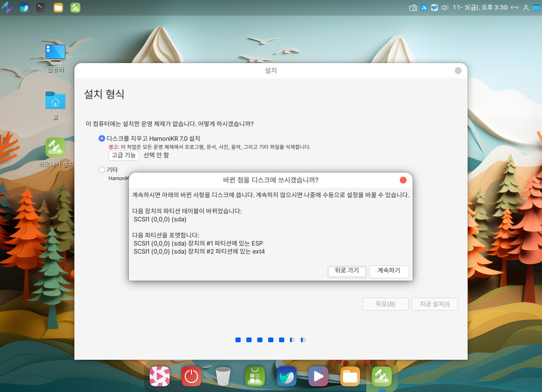Screen dimensions: 542x392
Task: Select the 하모니카 설치 desktop icon
Action: coord(55,153)
